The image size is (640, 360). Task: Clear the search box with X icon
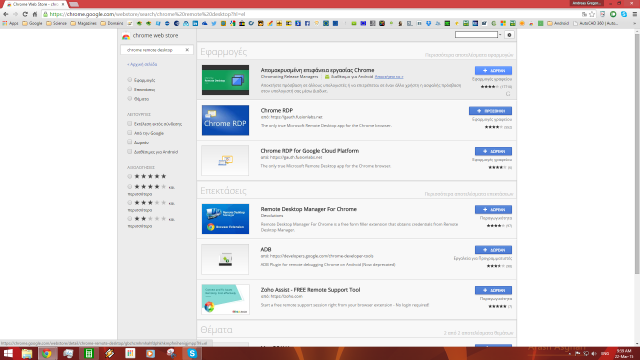click(x=187, y=50)
